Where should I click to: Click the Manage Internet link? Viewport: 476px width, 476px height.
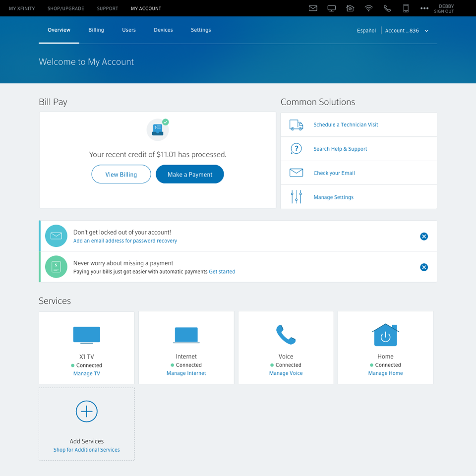(186, 373)
